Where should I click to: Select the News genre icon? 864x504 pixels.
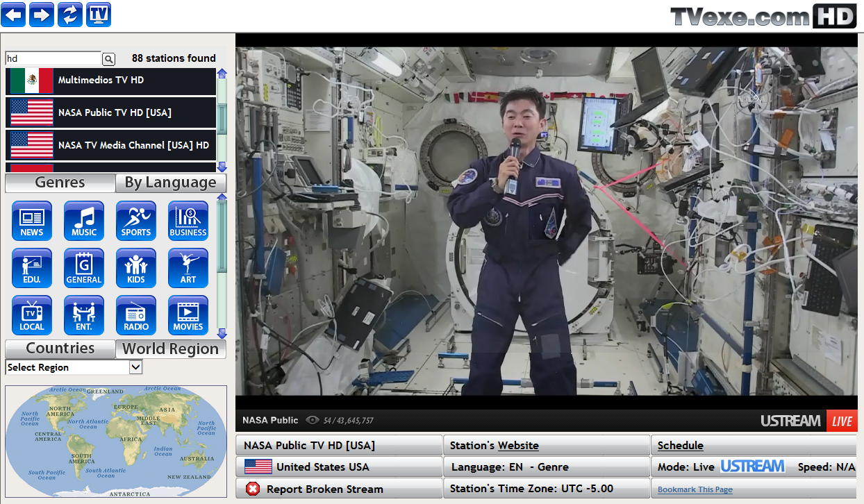(32, 221)
